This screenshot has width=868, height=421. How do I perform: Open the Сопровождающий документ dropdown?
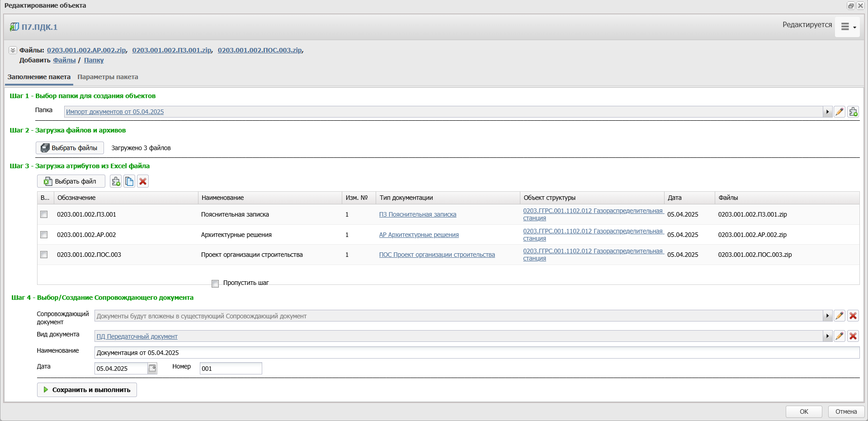click(827, 316)
